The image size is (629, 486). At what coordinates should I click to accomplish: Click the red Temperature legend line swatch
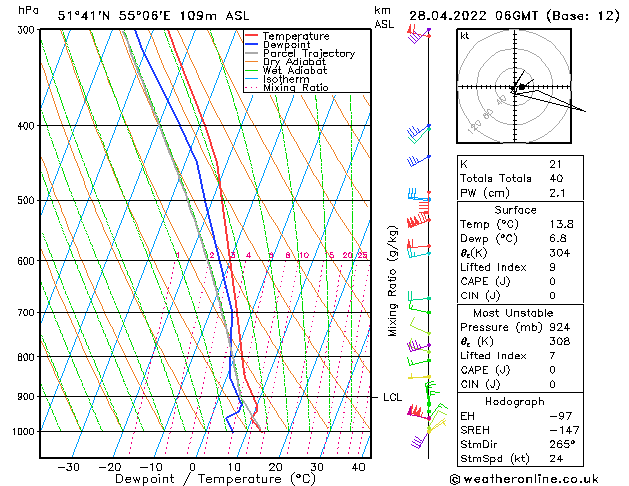(252, 36)
